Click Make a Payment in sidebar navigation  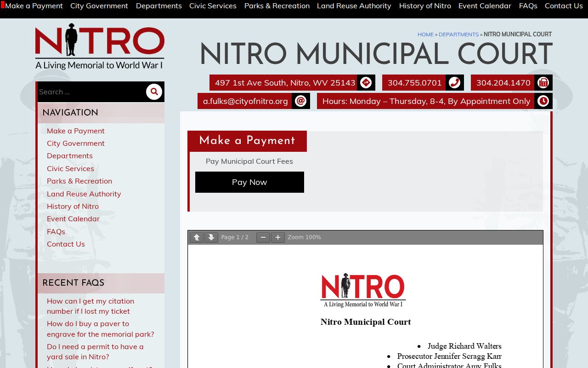point(76,131)
